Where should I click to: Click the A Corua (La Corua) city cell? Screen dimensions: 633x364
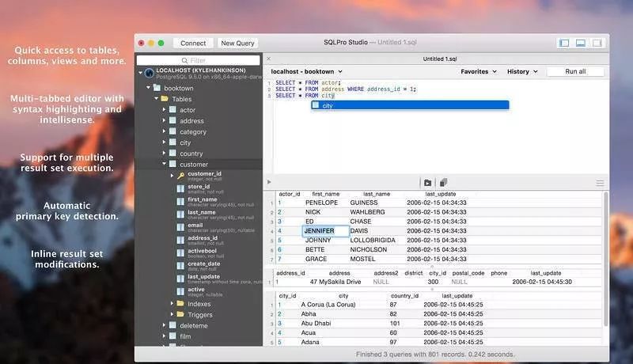(x=328, y=305)
